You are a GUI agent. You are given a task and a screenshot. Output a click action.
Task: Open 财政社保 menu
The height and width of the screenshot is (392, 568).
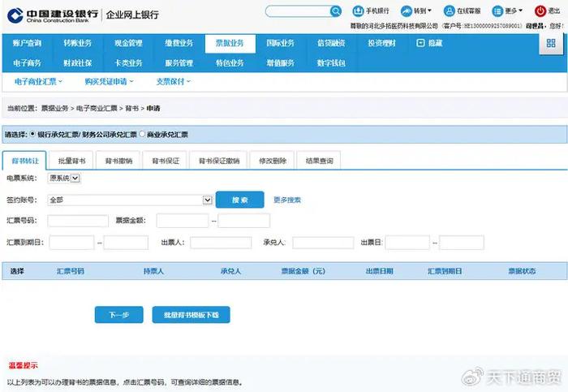tap(78, 63)
